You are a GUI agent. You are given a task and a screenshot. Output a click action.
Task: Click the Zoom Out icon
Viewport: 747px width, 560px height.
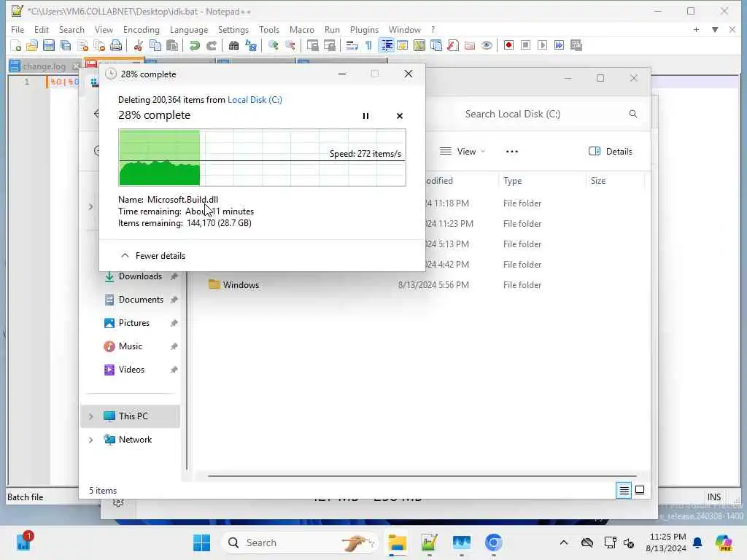tap(290, 45)
